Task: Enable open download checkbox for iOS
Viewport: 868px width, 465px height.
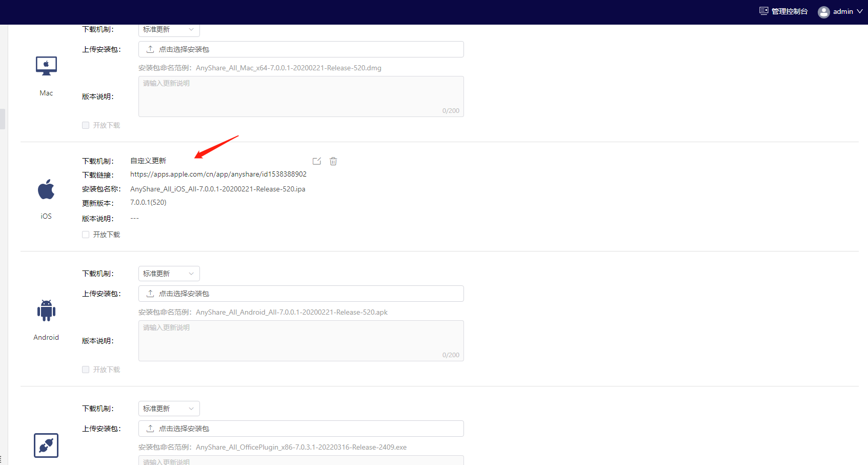Action: coord(86,235)
